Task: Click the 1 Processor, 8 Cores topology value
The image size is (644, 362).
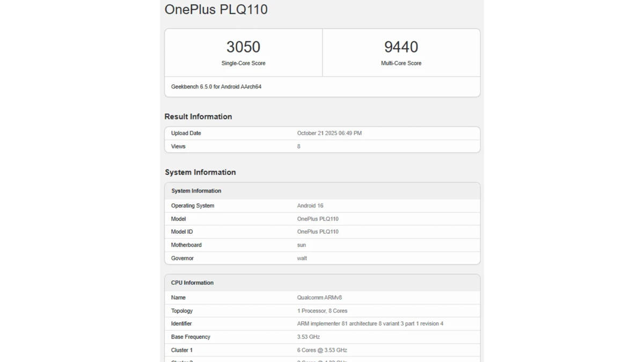Action: coord(322,311)
